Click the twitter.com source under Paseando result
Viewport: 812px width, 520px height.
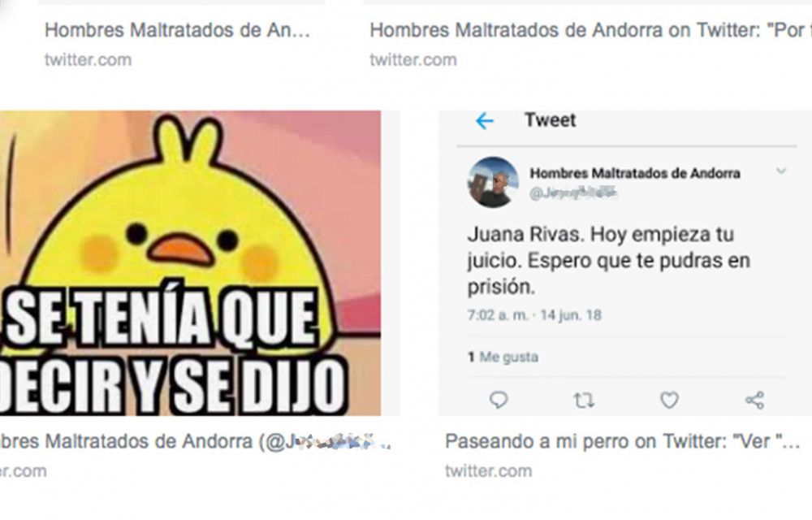[488, 470]
